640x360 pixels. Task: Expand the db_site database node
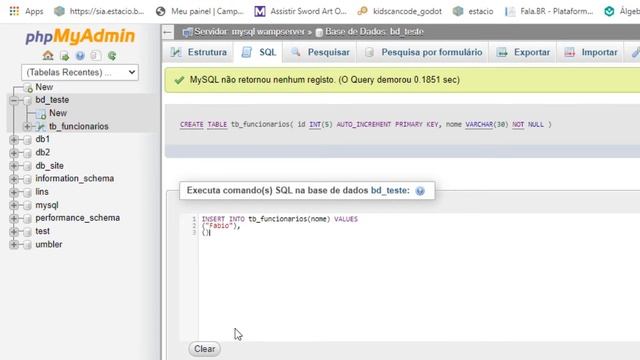[x=14, y=166]
